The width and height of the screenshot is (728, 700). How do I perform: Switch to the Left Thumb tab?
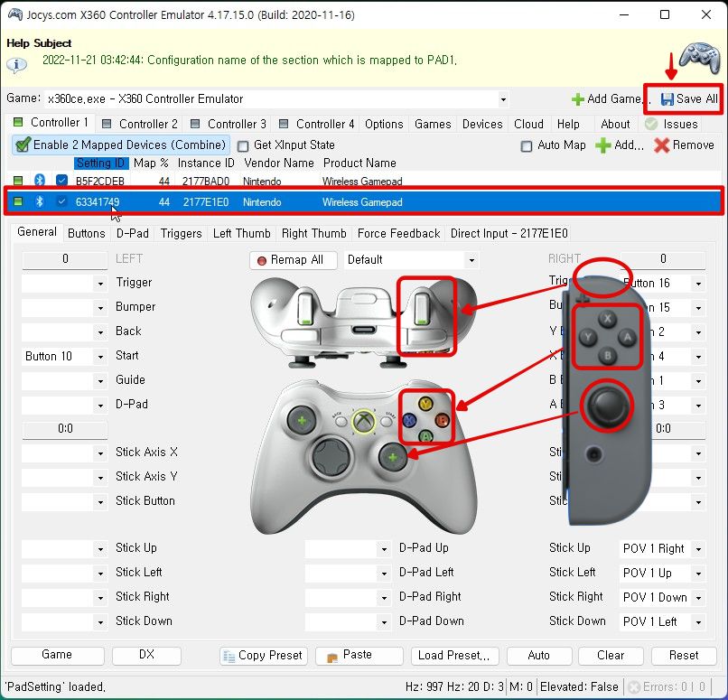point(241,234)
